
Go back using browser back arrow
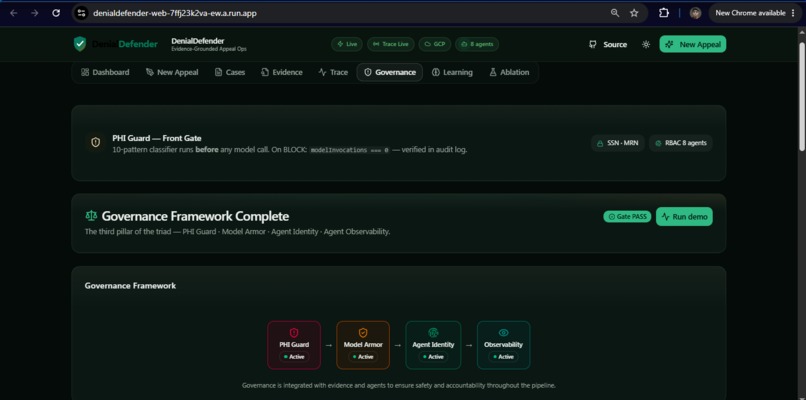pyautogui.click(x=13, y=13)
